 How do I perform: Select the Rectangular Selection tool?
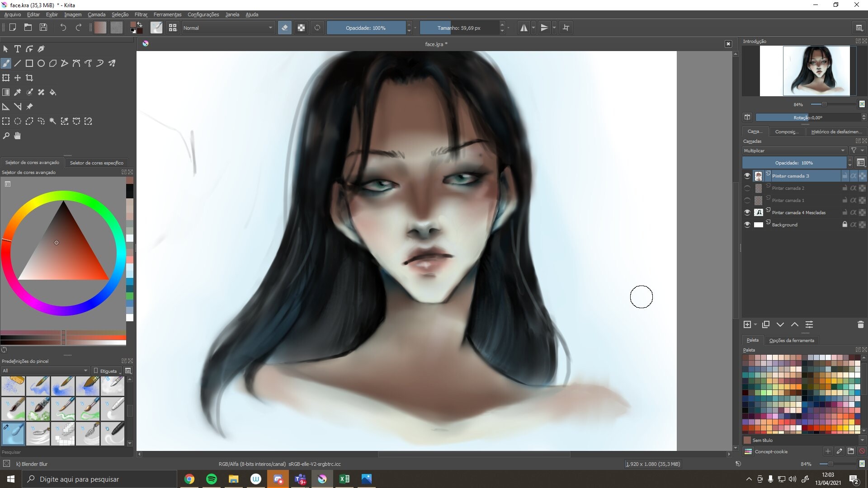[6, 121]
